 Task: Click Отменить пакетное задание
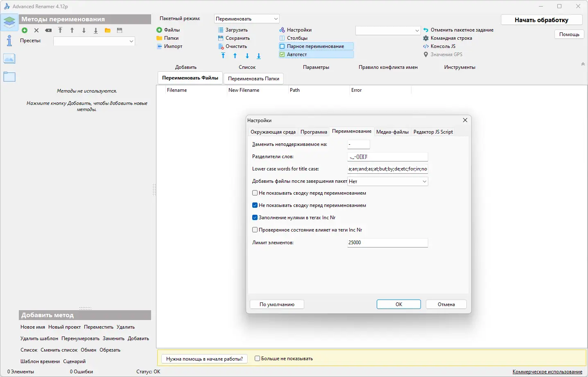(x=458, y=30)
